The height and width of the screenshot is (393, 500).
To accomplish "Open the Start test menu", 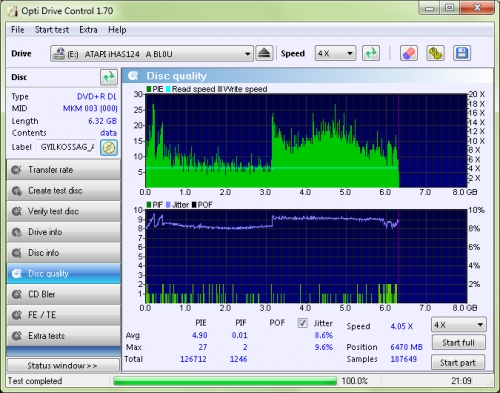I will point(52,30).
